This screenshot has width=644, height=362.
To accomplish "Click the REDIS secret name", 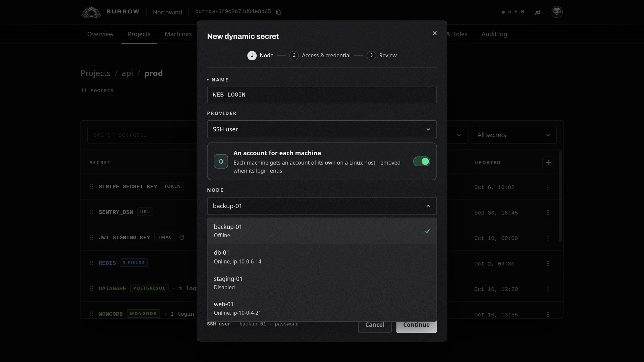I will [107, 263].
